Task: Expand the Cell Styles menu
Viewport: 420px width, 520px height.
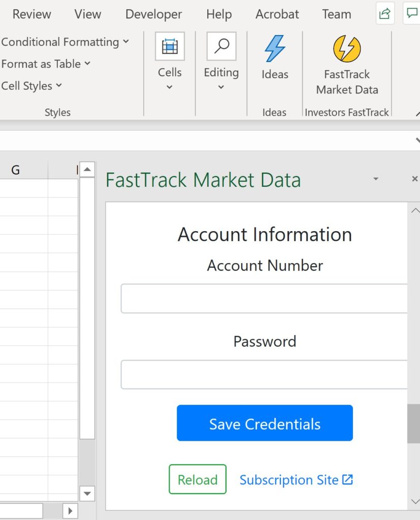Action: (x=31, y=85)
